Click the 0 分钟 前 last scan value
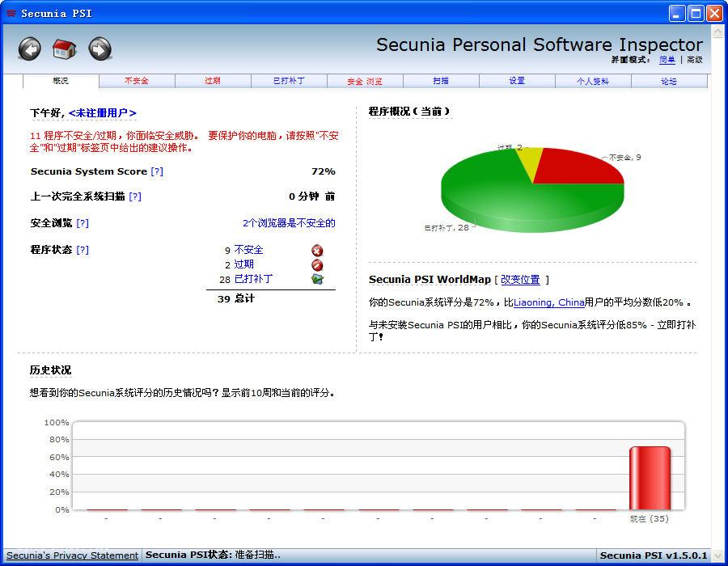Screen dimensions: 728x566 [x=311, y=196]
